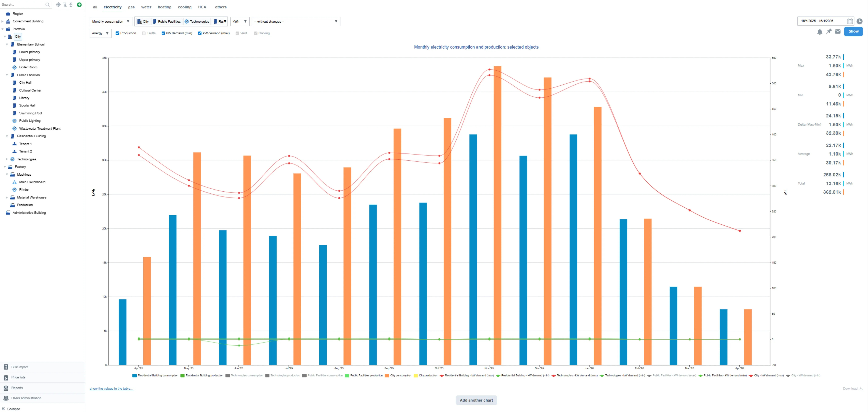Send chart by email envelope icon
Screen dimensions: 868x412
tap(838, 32)
